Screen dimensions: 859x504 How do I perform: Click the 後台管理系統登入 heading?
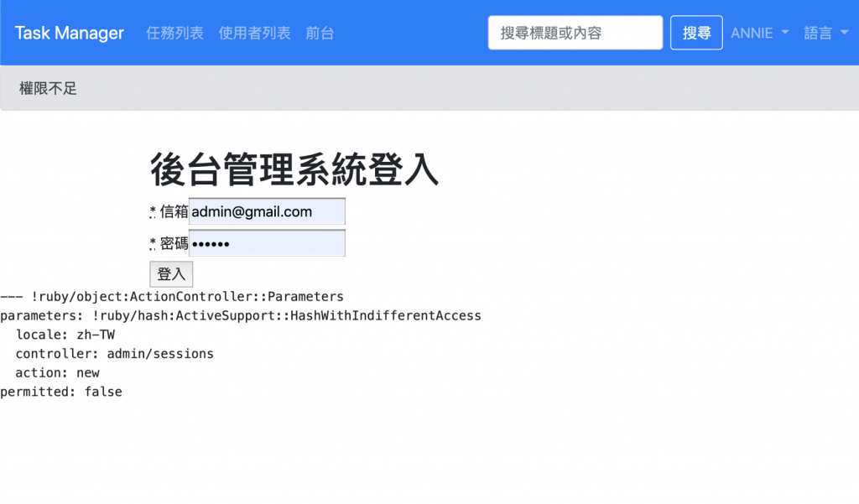[294, 170]
